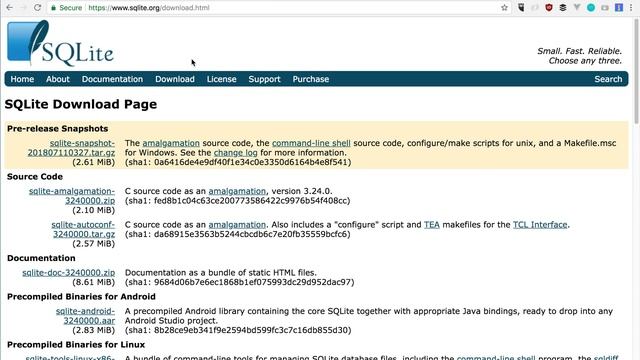Open the TCL Interface link
640x360 pixels.
540,224
